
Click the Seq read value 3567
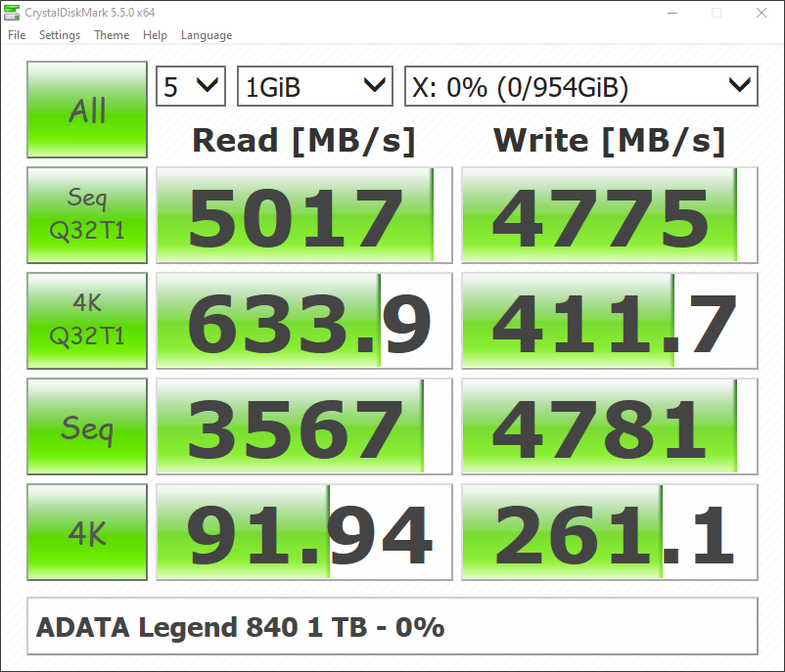point(304,426)
